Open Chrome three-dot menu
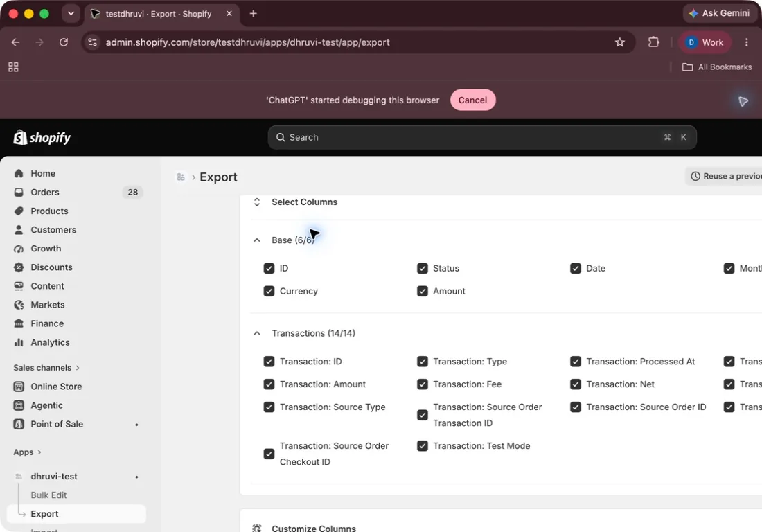This screenshot has width=762, height=532. click(x=747, y=42)
